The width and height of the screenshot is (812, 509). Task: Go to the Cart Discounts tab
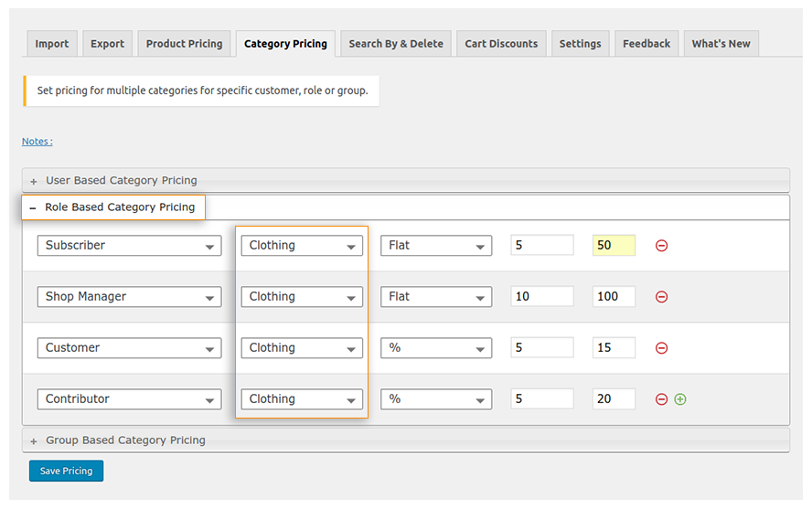pyautogui.click(x=501, y=44)
